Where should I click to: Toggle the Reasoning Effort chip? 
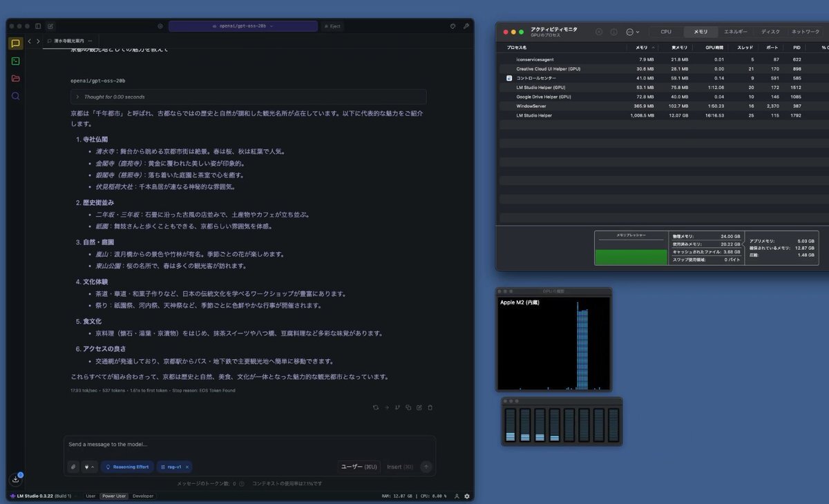pyautogui.click(x=127, y=467)
